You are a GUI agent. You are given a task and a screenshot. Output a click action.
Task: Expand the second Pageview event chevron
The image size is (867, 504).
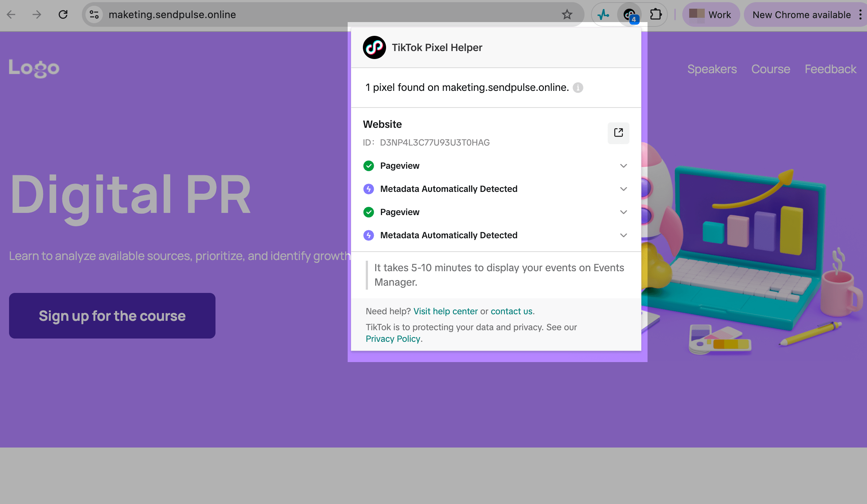click(623, 212)
